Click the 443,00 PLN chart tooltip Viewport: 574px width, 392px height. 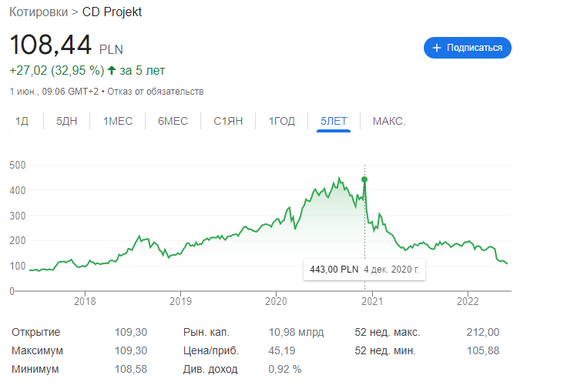(x=364, y=270)
